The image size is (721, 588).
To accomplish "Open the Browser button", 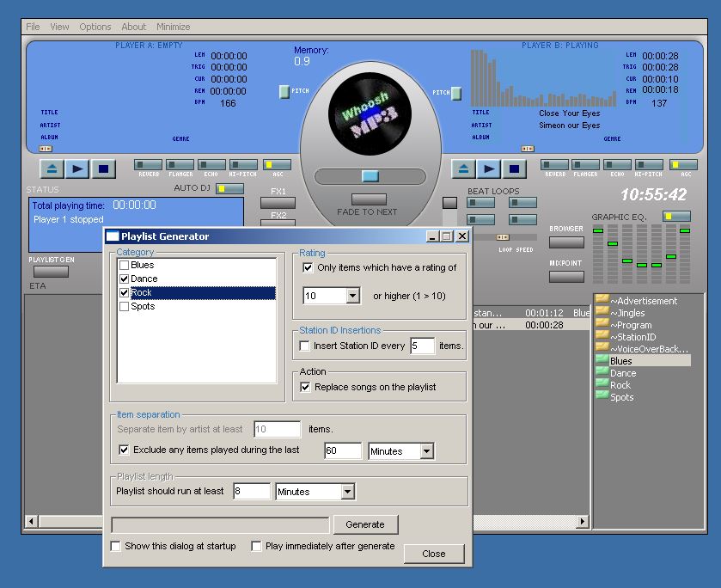I will (566, 242).
